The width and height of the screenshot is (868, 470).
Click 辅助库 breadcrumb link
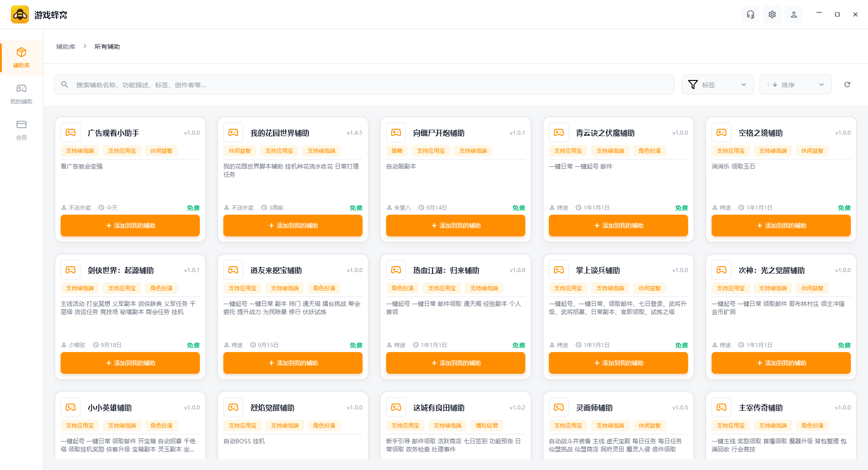tap(66, 47)
